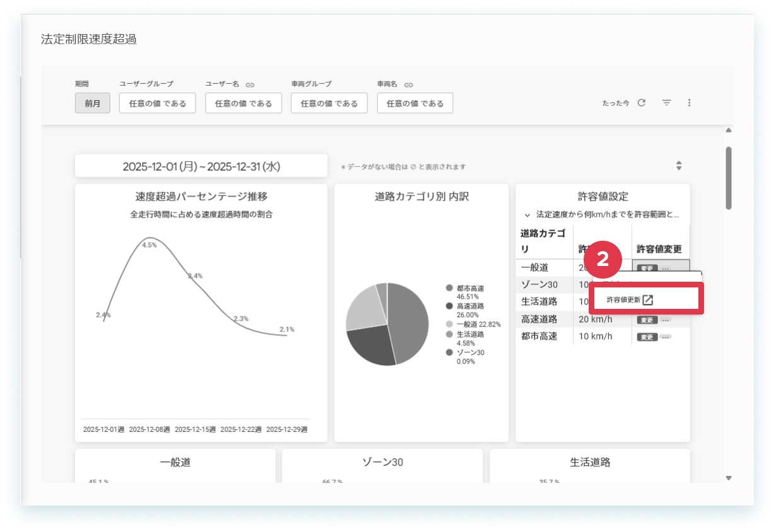Select 許容値更新 in the popup menu
The image size is (774, 532).
(x=646, y=300)
